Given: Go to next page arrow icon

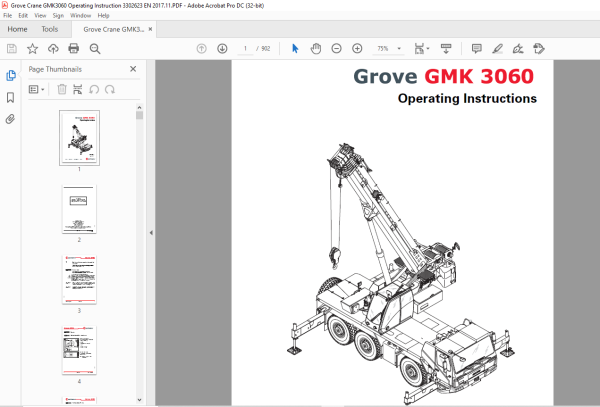Looking at the screenshot, I should click(x=222, y=49).
